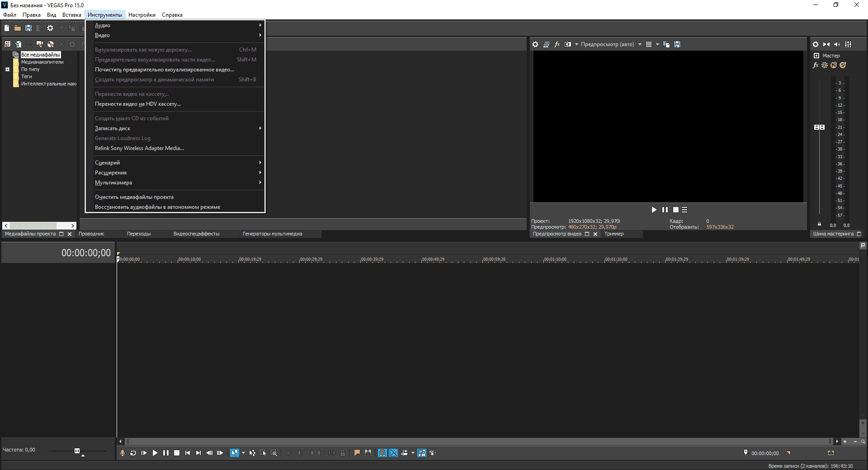Open a project with the folder icon

pyautogui.click(x=18, y=28)
